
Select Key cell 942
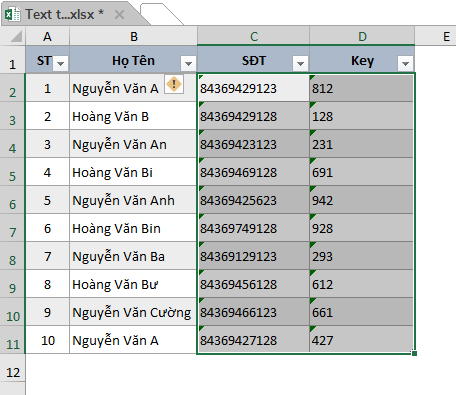(362, 200)
